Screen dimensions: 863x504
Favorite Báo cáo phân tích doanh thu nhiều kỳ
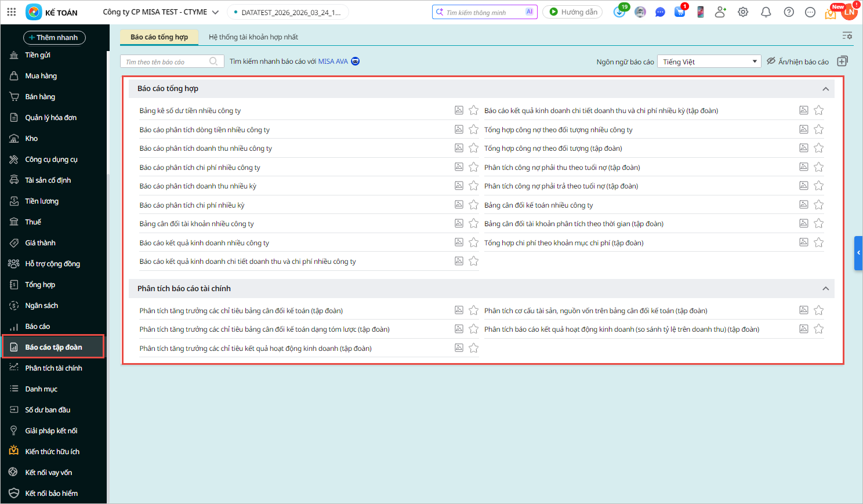click(474, 186)
